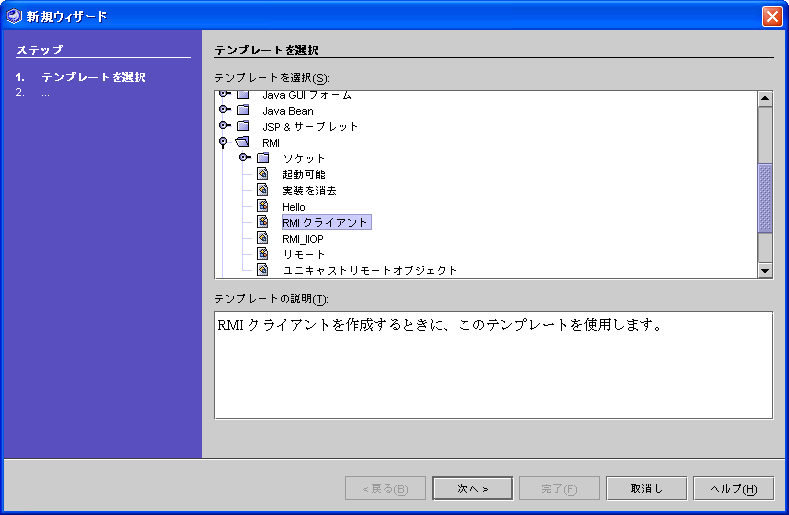The width and height of the screenshot is (789, 515).
Task: Click the template list scrollbar up arrow
Action: [x=765, y=98]
